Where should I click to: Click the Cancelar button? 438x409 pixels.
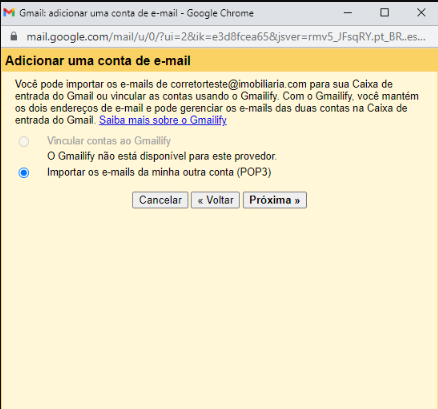click(160, 200)
